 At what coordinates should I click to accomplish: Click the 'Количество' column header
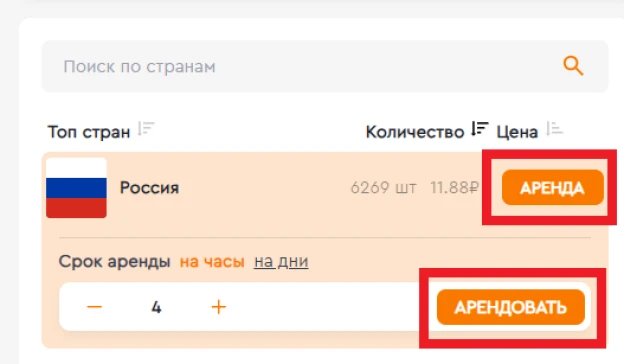[x=415, y=132]
